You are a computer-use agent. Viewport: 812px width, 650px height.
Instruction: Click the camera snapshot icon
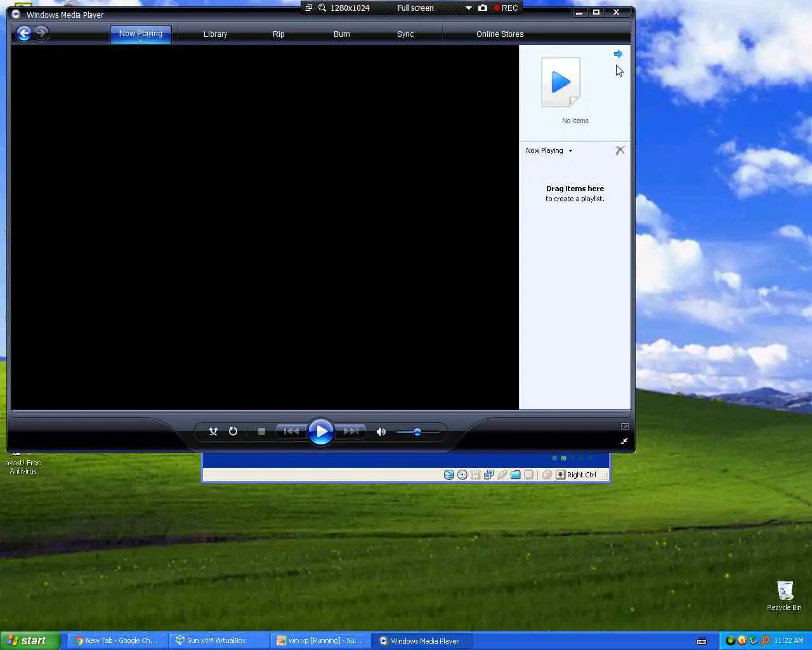point(483,8)
